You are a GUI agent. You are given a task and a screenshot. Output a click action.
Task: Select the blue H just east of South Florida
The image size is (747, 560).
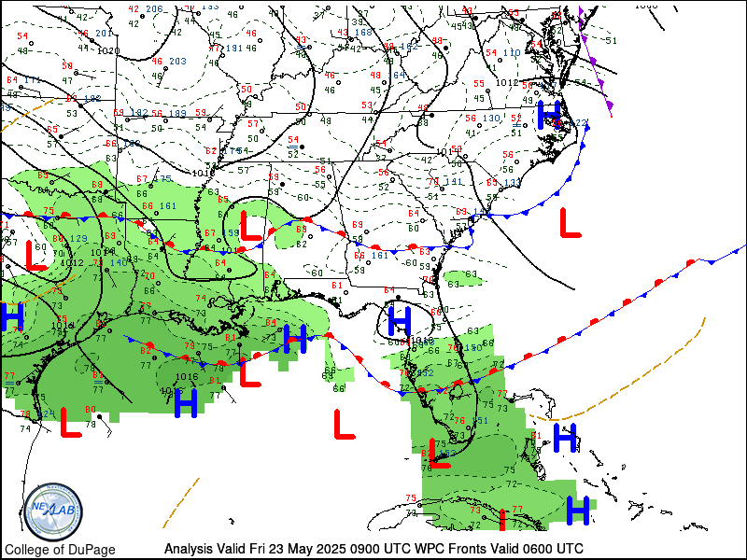[x=565, y=438]
